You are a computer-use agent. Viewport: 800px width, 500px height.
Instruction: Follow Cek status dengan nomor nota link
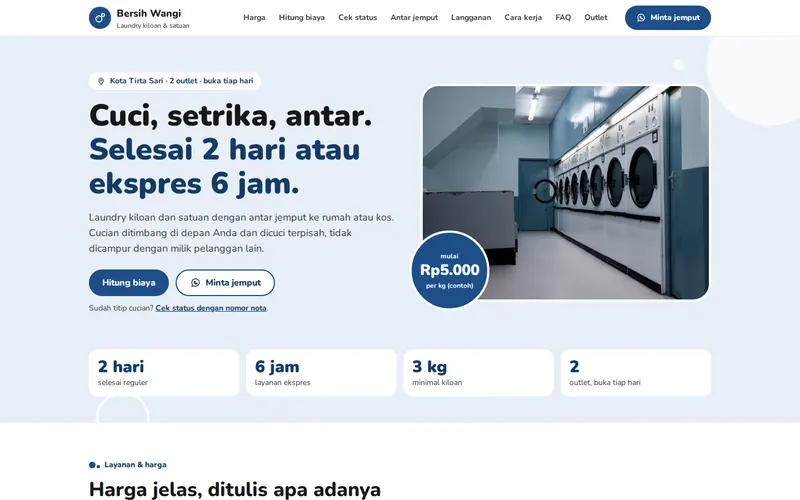(x=211, y=308)
